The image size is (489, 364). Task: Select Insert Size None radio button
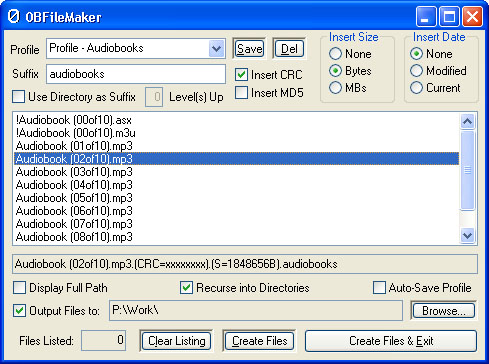coord(335,54)
